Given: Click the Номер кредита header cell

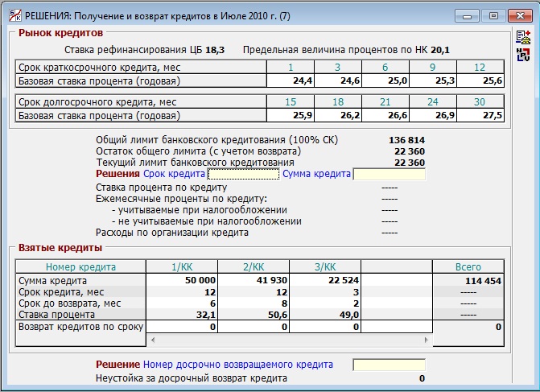Looking at the screenshot, I should (x=80, y=267).
